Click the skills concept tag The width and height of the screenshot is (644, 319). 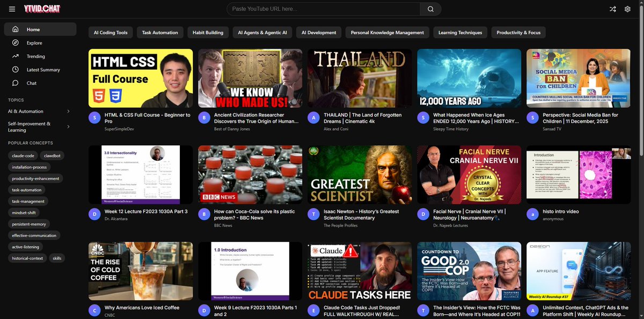click(x=57, y=258)
